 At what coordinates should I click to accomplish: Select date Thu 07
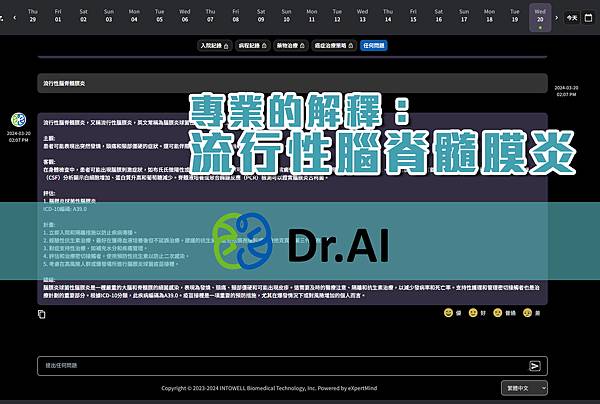click(x=210, y=16)
